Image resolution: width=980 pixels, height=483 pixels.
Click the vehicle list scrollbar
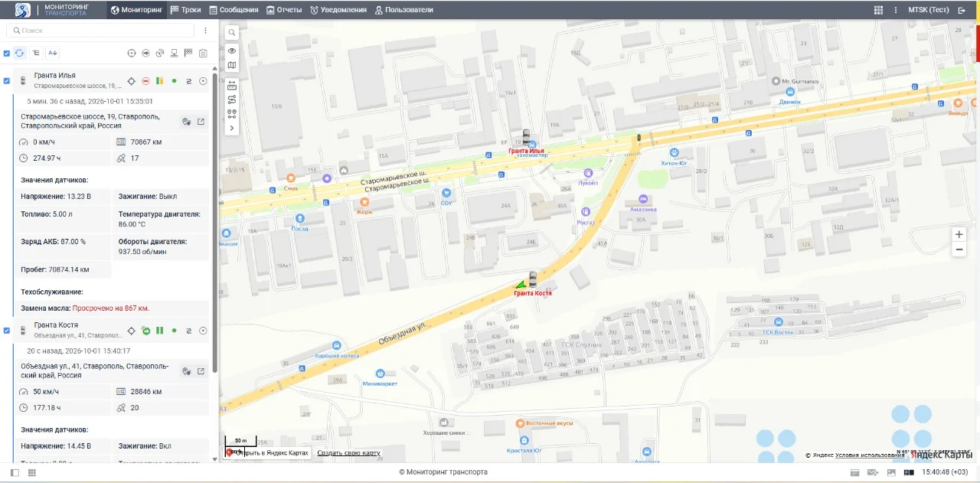tap(215, 222)
